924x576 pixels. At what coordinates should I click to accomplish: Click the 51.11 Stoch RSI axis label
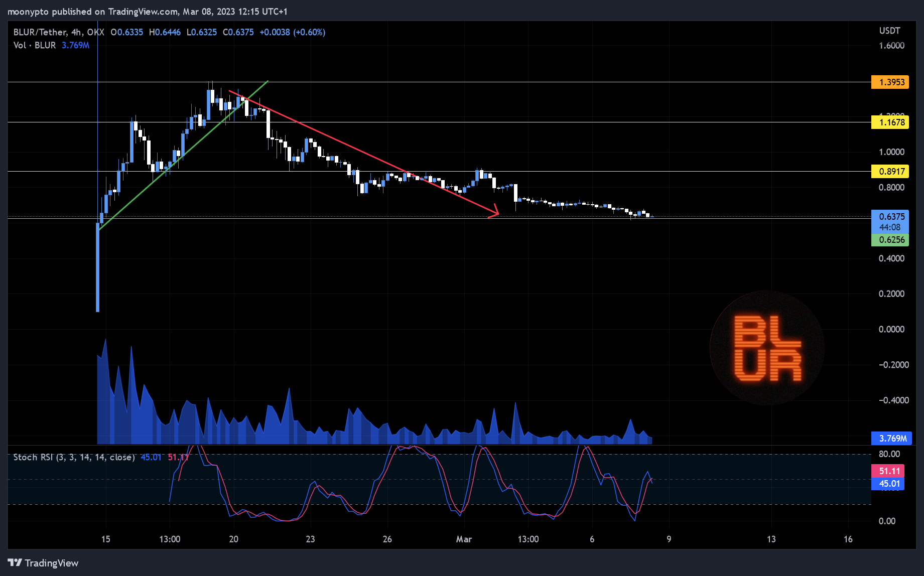(888, 471)
